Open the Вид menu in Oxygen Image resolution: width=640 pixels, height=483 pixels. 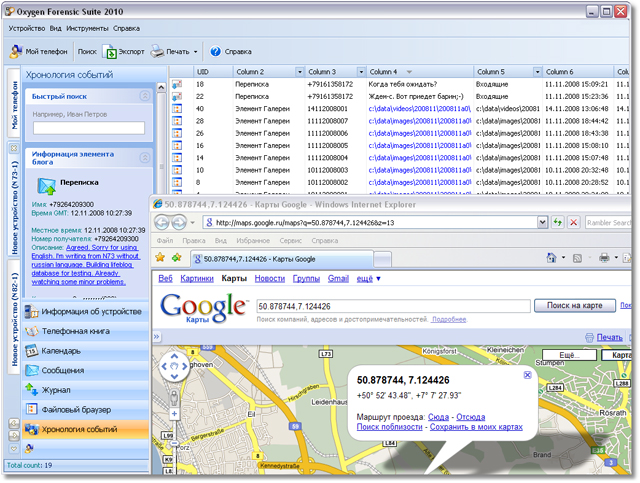click(56, 28)
